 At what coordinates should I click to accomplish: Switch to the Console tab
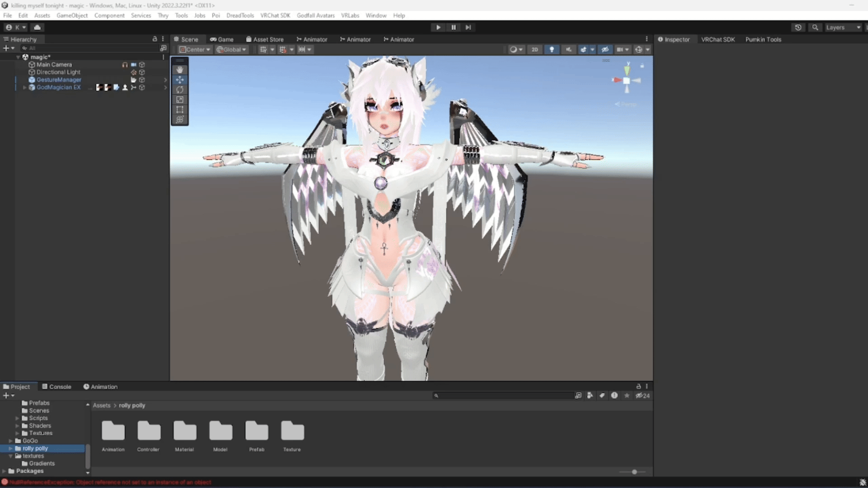pyautogui.click(x=57, y=387)
